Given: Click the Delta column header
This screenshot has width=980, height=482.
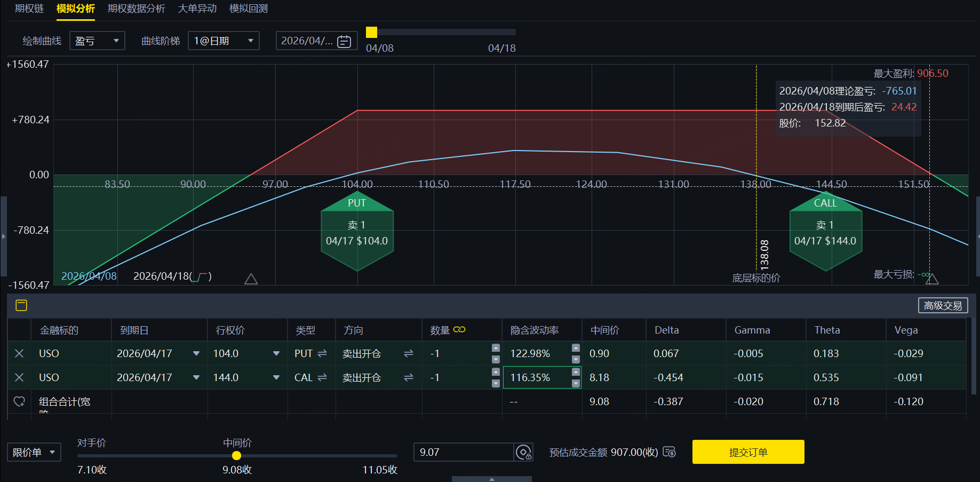Looking at the screenshot, I should (667, 330).
